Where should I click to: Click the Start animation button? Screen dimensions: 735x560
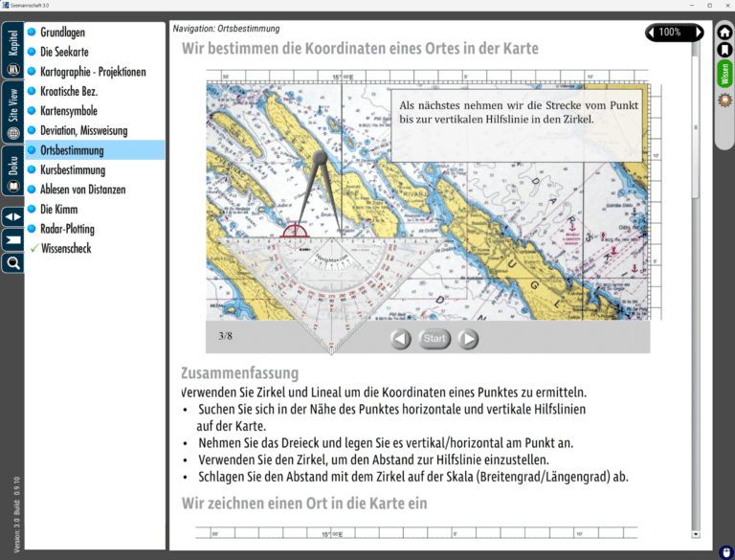click(434, 339)
